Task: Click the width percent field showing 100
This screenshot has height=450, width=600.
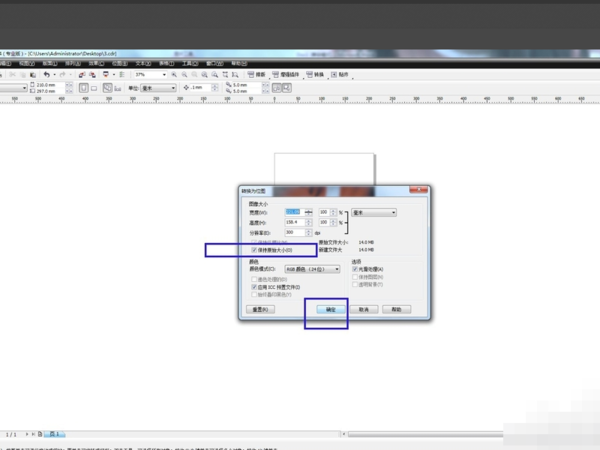Action: (324, 212)
